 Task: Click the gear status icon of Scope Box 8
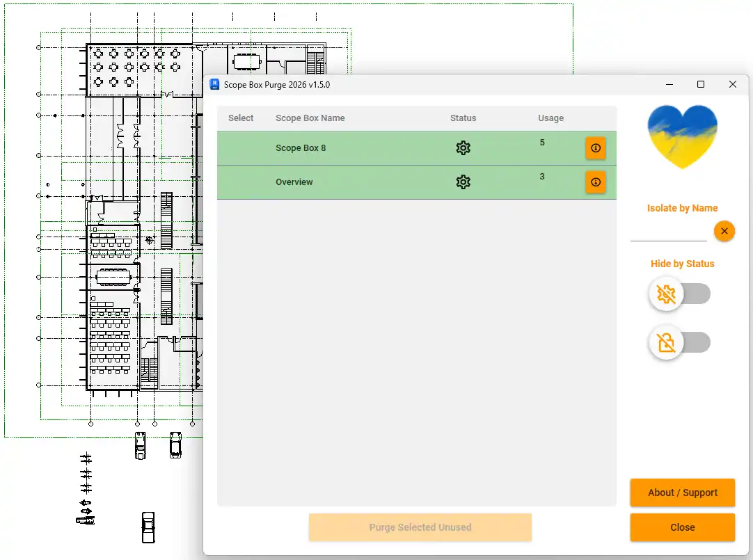coord(463,147)
